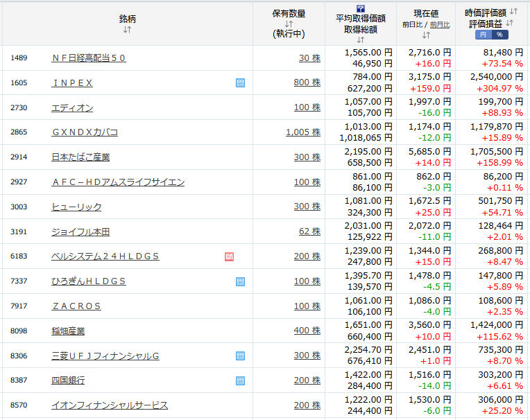
Task: Click the 5,685.0 円 current price
Action: pyautogui.click(x=429, y=152)
